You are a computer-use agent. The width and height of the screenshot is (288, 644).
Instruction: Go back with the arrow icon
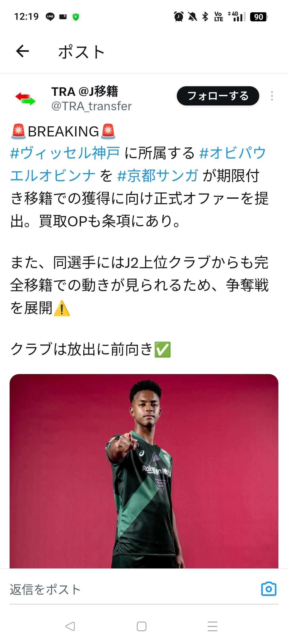point(22,51)
